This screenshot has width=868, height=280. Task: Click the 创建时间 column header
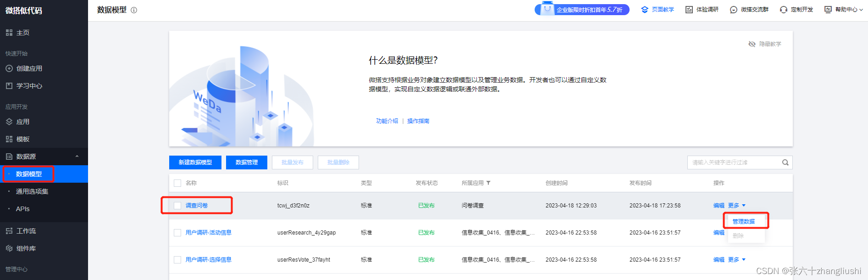[557, 183]
